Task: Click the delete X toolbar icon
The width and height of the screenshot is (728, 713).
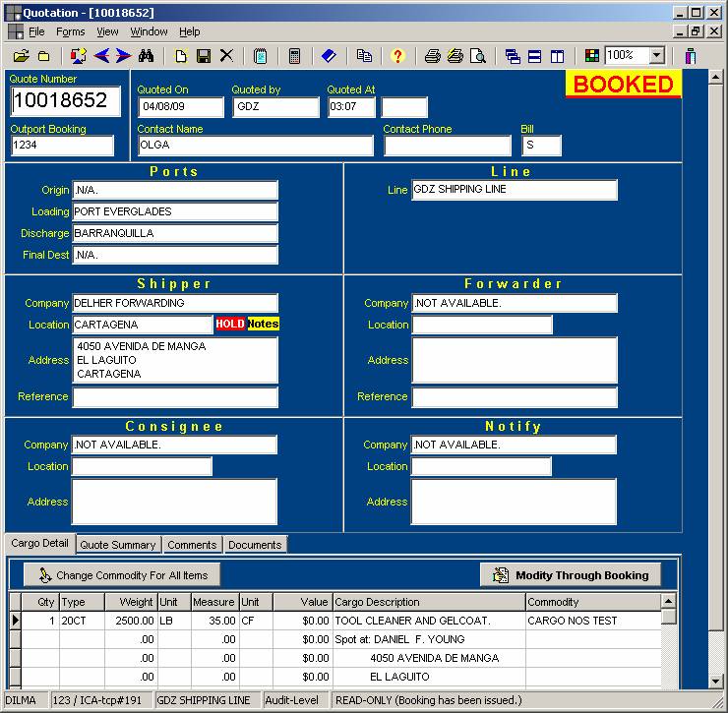Action: coord(226,56)
